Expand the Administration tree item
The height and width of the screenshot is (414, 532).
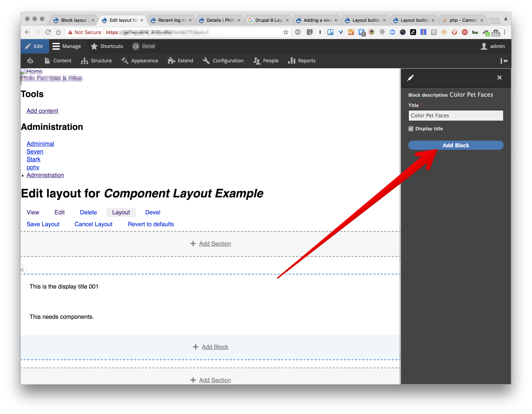tap(23, 175)
